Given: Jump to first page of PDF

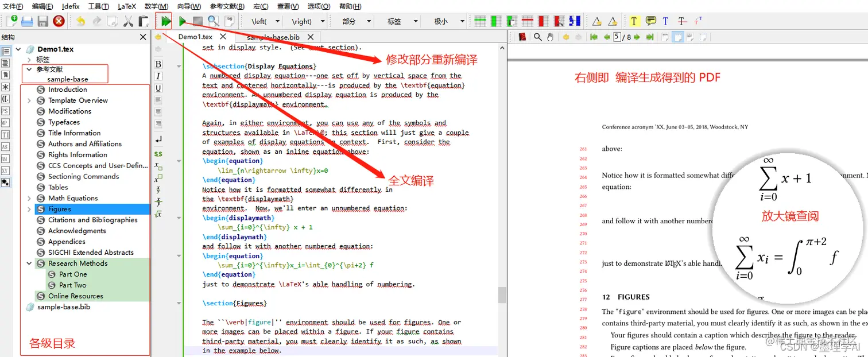Looking at the screenshot, I should [594, 37].
